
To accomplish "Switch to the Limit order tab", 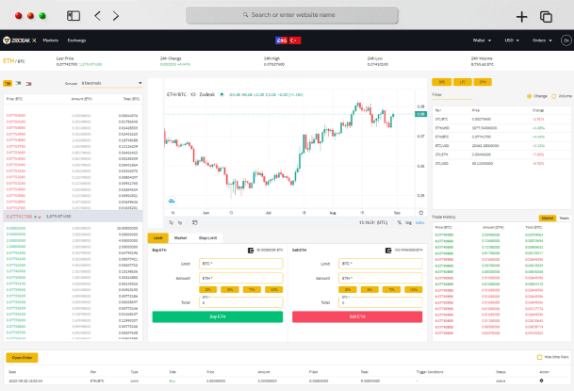I will (x=158, y=238).
